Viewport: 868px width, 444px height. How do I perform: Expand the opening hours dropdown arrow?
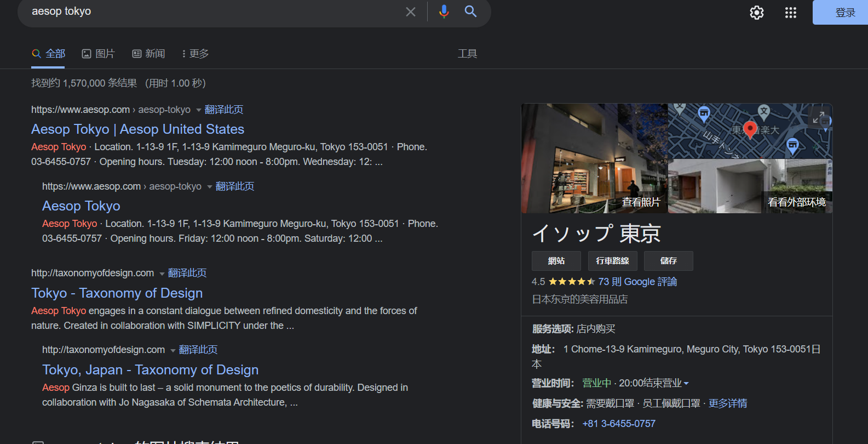tap(686, 384)
